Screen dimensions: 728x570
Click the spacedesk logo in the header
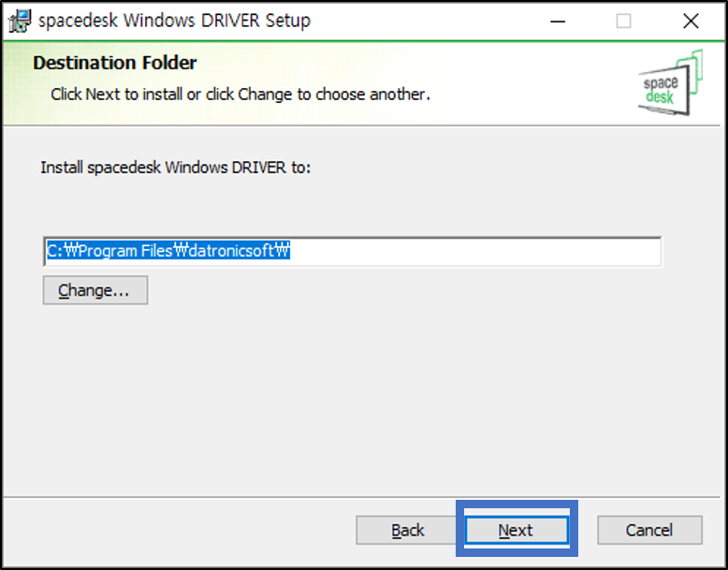[x=670, y=82]
